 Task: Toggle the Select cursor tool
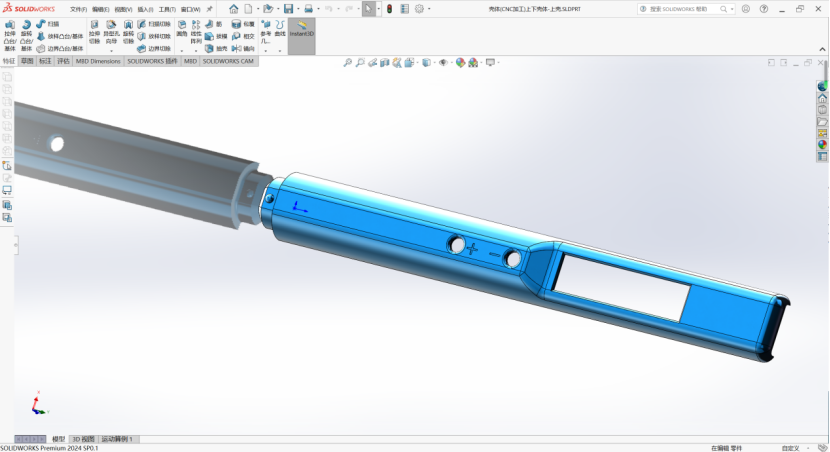click(x=368, y=9)
